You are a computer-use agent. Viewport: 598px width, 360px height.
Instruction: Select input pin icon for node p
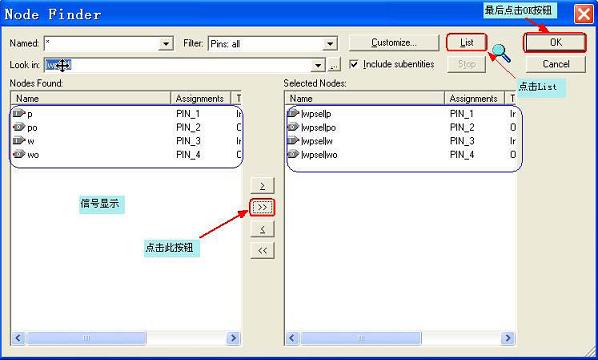19,113
